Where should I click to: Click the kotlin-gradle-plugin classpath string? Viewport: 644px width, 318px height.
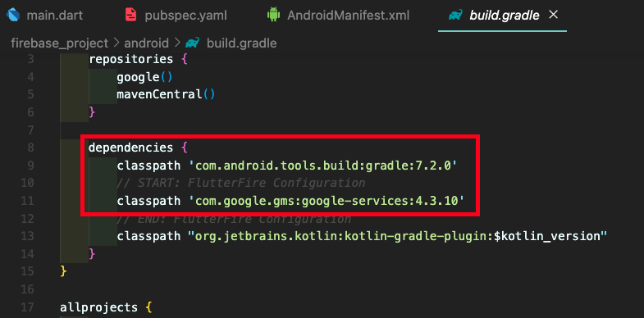coord(397,236)
